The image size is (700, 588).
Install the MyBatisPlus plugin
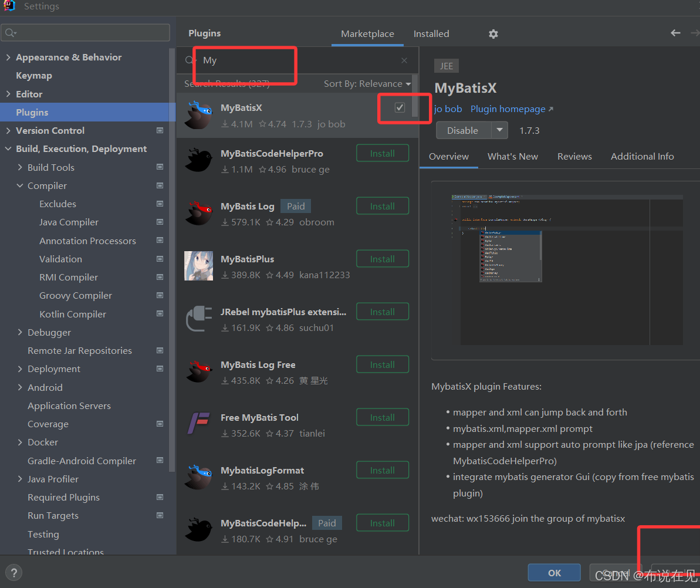click(x=383, y=259)
